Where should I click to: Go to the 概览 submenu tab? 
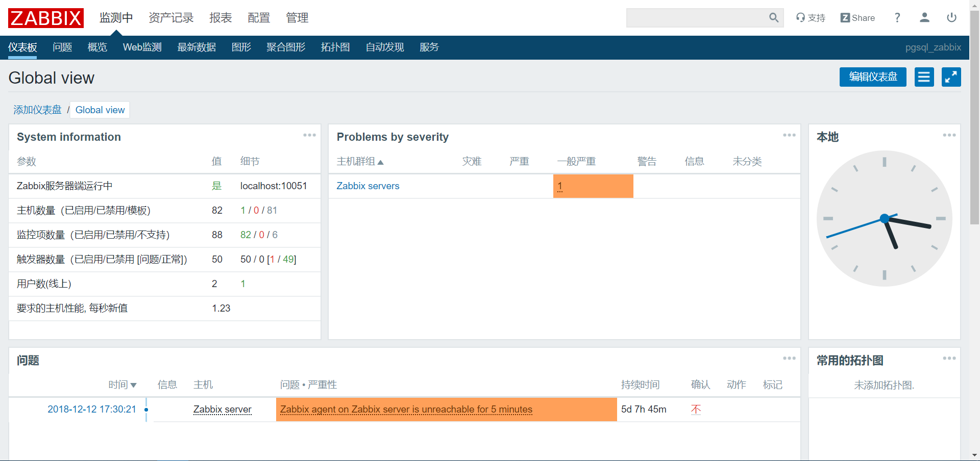(x=97, y=47)
